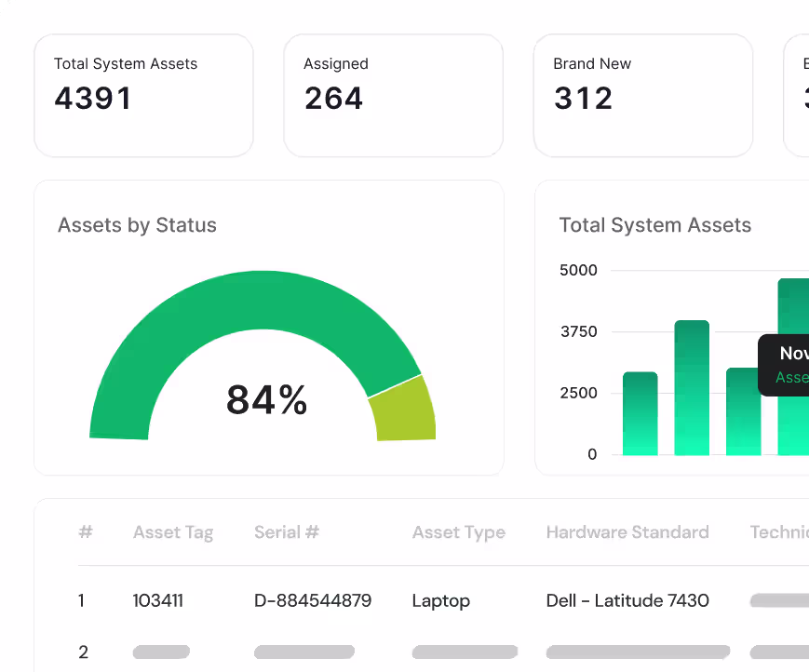The image size is (809, 672).
Task: Sort by the Asset Type column header
Action: pyautogui.click(x=459, y=532)
